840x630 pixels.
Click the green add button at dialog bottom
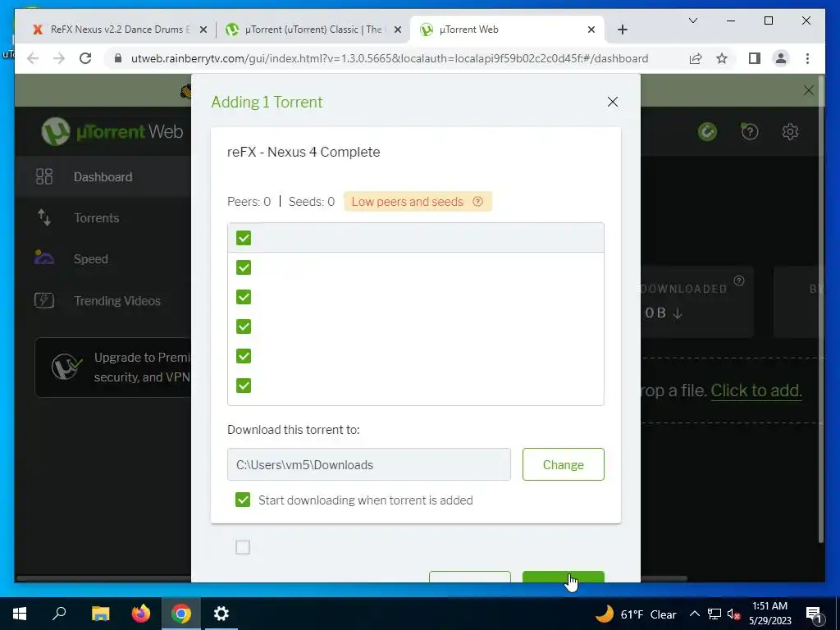point(563,577)
